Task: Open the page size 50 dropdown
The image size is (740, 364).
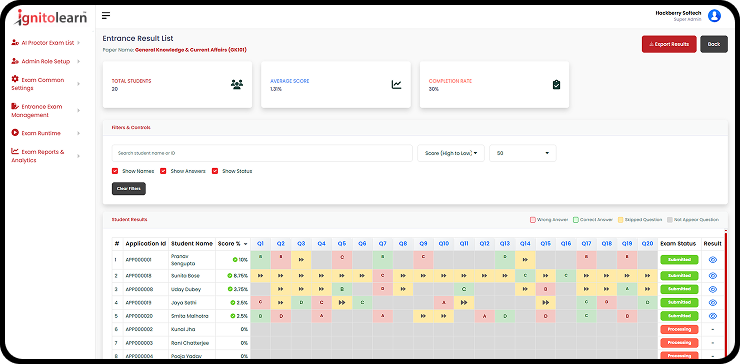Action: pos(523,153)
